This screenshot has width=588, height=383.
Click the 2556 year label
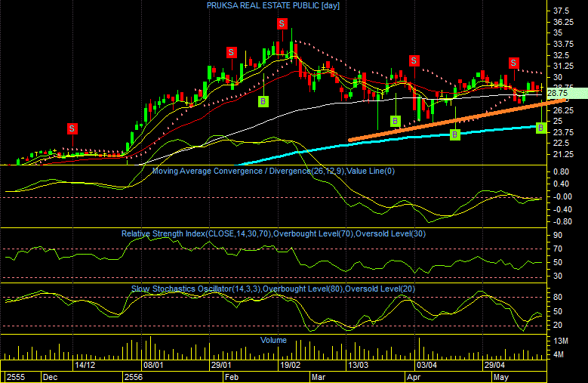tap(134, 378)
